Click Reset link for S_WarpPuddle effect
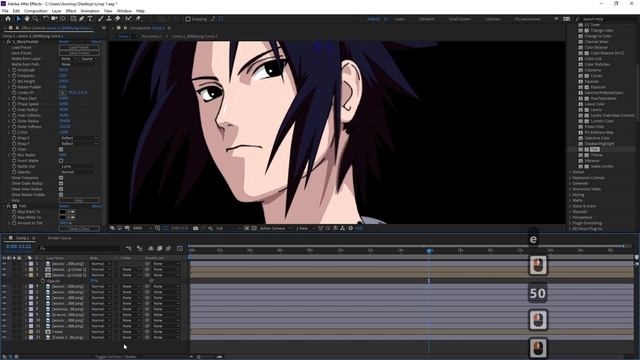Image resolution: width=640 pixels, height=360 pixels. [64, 42]
